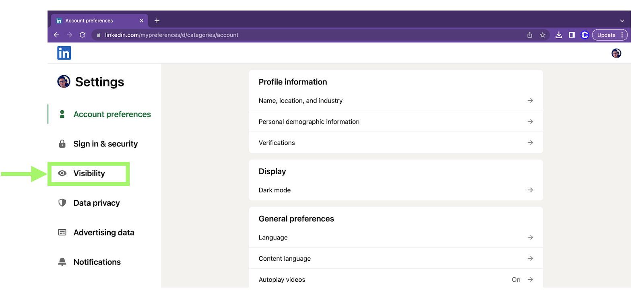Click the arrow on the Dark mode row
The height and width of the screenshot is (299, 644).
click(530, 190)
